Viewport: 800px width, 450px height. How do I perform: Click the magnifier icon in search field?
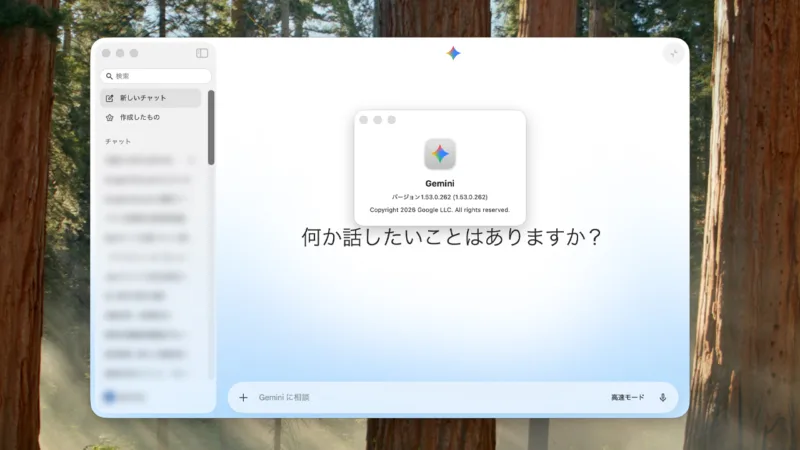click(x=109, y=76)
